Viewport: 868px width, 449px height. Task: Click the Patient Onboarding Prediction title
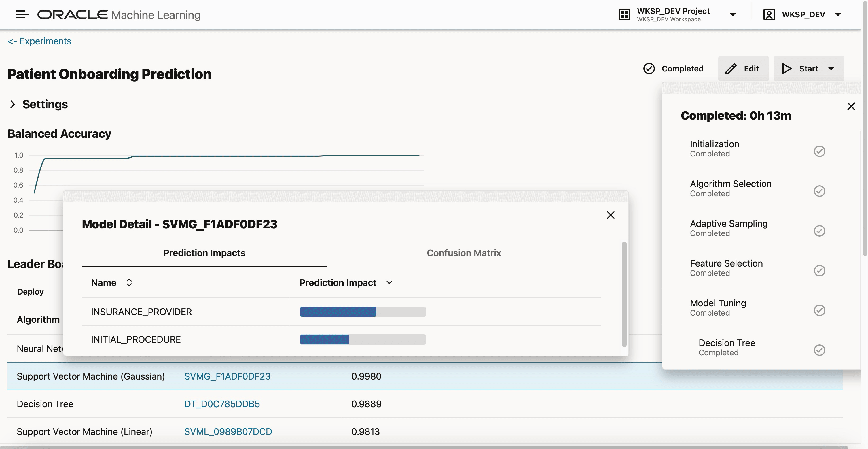109,74
